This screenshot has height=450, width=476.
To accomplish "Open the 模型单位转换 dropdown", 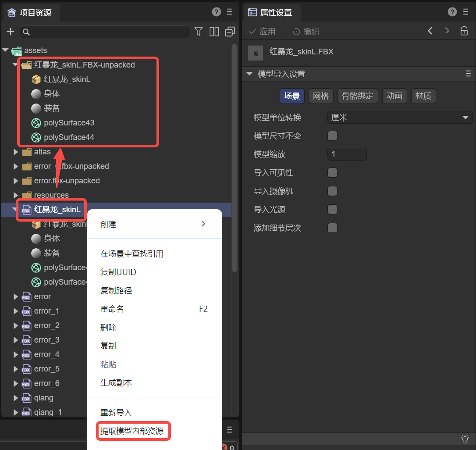I will (399, 118).
